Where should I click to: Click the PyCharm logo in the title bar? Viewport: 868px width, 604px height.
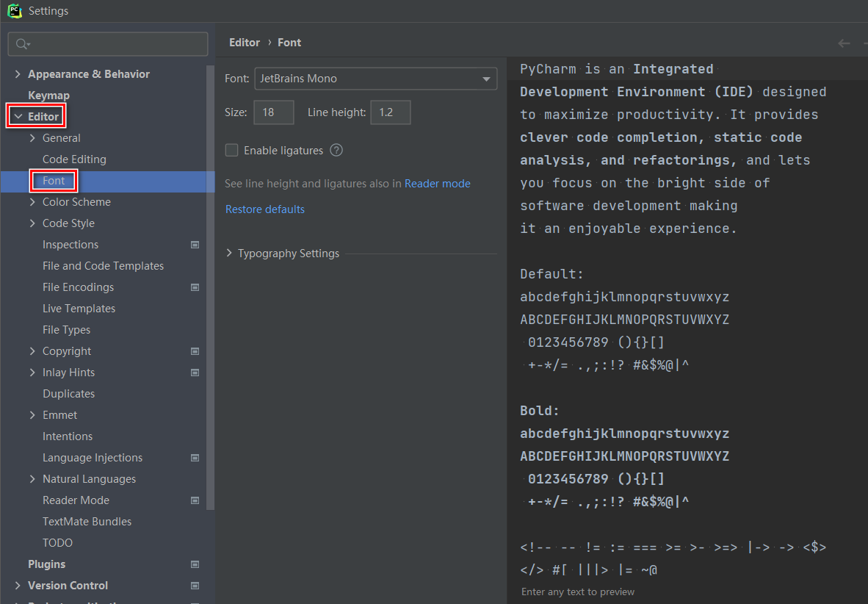pos(15,10)
